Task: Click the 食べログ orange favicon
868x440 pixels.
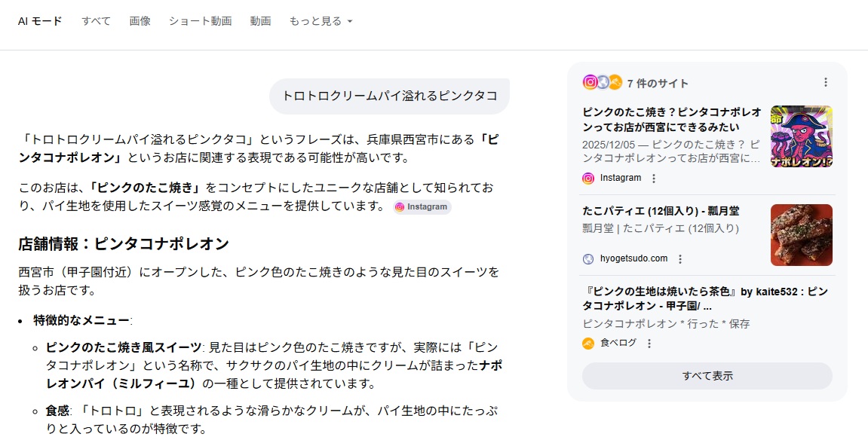Action: [588, 344]
